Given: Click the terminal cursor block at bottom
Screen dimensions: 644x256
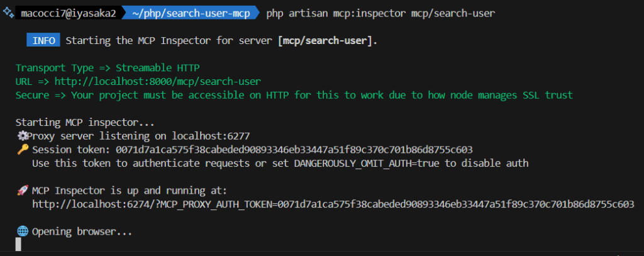Looking at the screenshot, I should pos(18,245).
